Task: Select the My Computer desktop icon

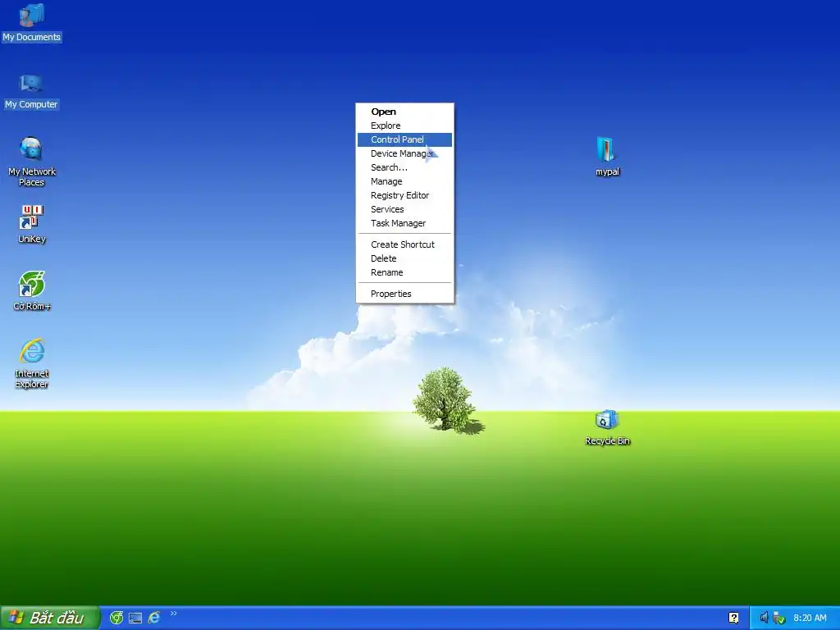Action: 31,92
